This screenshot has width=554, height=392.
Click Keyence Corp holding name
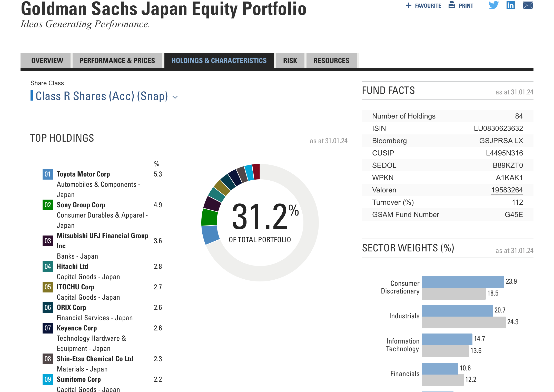(x=77, y=328)
